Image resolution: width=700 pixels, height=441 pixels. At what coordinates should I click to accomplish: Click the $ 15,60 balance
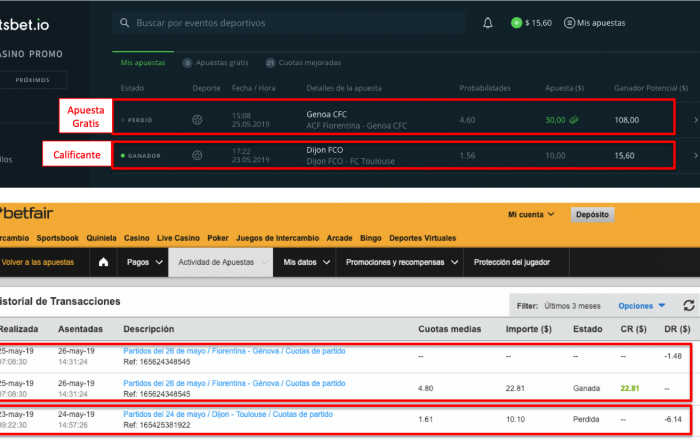(x=538, y=23)
